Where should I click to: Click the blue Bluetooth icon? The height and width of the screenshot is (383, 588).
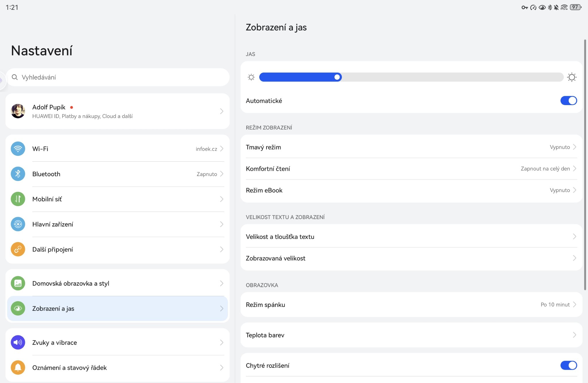(18, 174)
